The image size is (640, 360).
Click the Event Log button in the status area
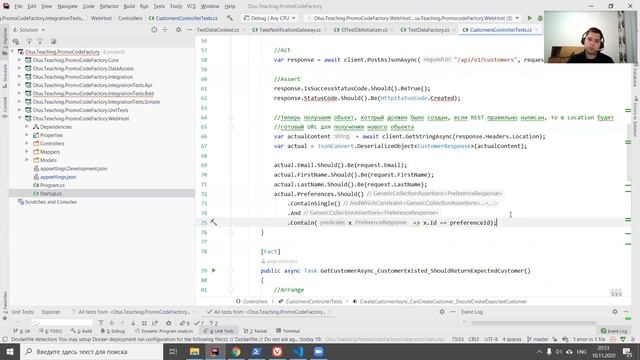614,331
